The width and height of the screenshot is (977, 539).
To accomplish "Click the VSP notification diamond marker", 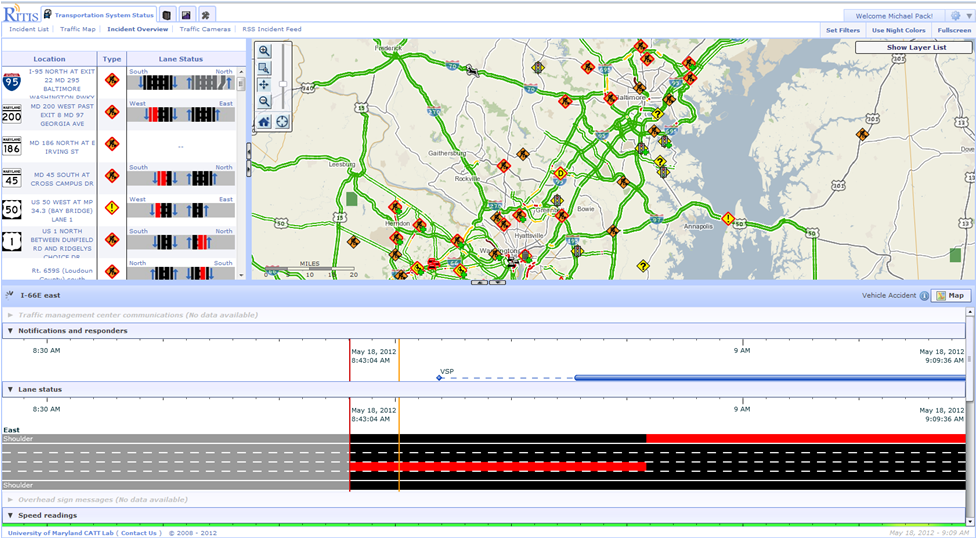I will (439, 378).
